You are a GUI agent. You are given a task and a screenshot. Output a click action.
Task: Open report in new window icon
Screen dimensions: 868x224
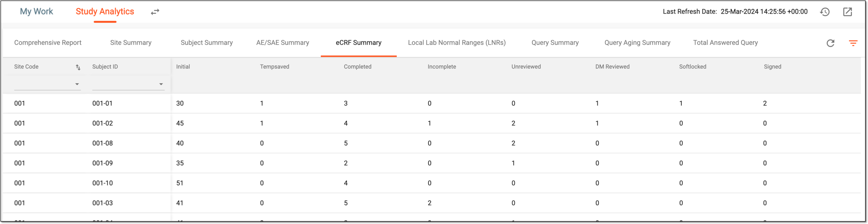848,12
